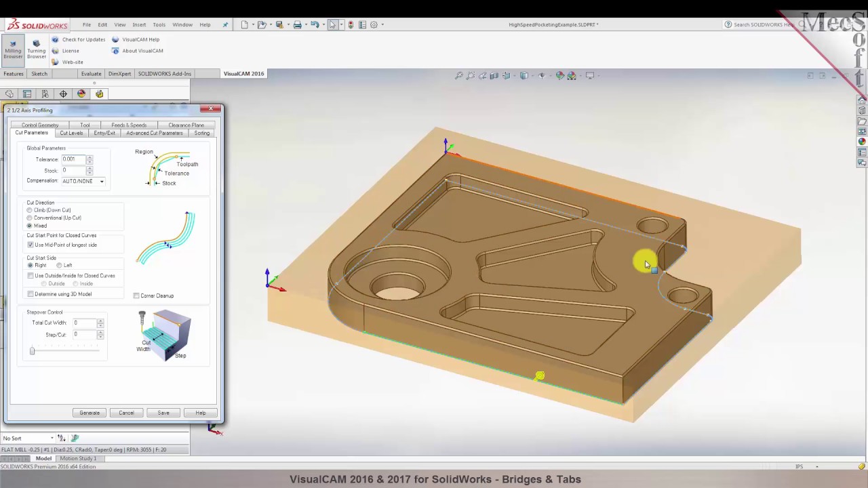The height and width of the screenshot is (488, 868).
Task: Click the Undo arrow icon
Action: click(x=315, y=24)
